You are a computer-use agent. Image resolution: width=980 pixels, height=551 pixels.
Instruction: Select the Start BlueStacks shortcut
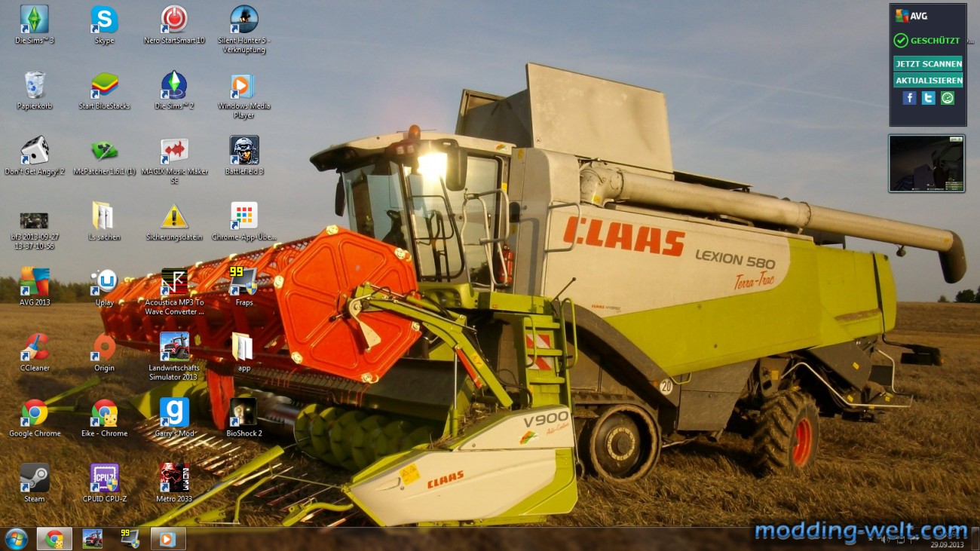(104, 90)
